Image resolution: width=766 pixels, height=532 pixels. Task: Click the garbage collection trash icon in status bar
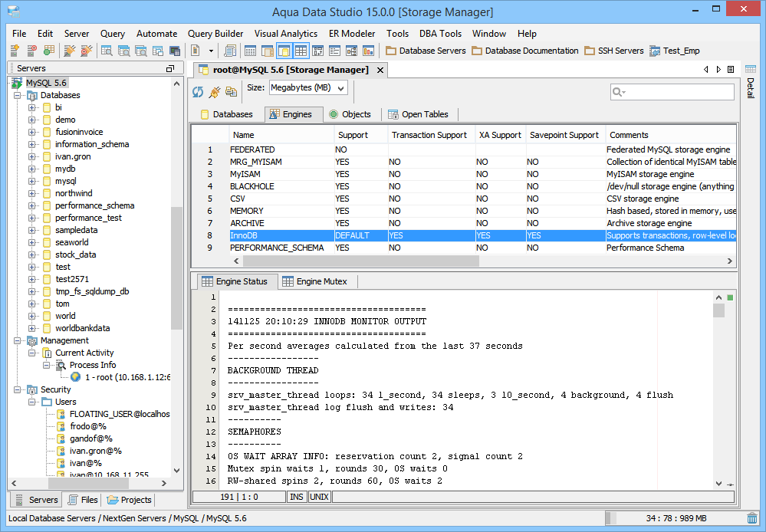(x=751, y=518)
